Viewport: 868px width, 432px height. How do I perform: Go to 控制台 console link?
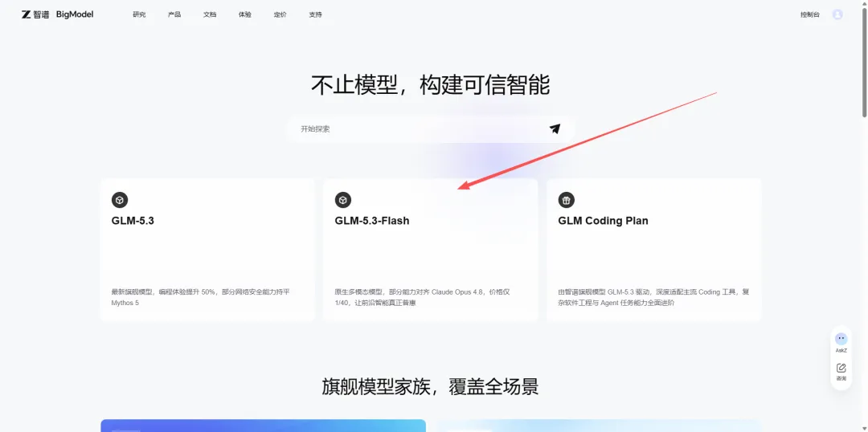[810, 15]
